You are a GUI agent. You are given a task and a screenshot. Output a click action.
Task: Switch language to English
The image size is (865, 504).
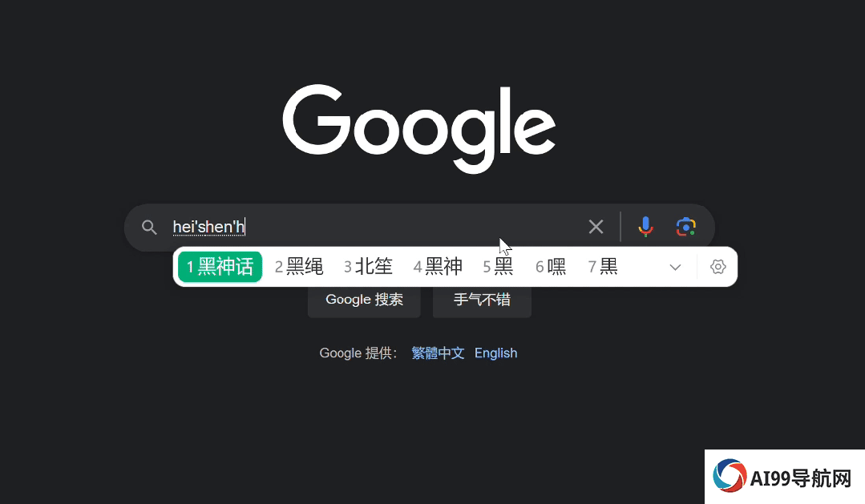tap(496, 353)
